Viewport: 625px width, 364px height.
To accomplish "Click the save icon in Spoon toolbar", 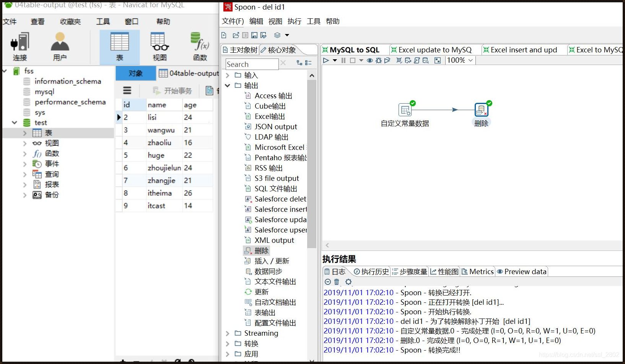I will pyautogui.click(x=254, y=35).
